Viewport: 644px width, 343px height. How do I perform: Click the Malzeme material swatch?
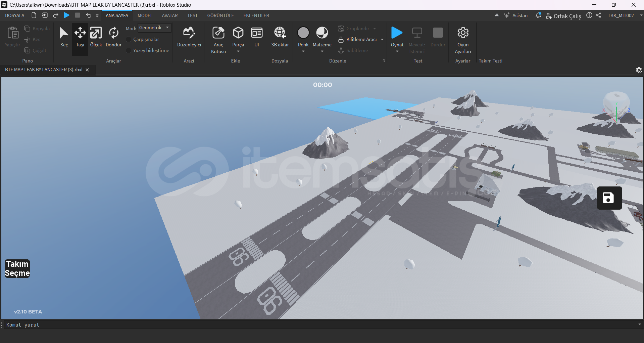[322, 33]
